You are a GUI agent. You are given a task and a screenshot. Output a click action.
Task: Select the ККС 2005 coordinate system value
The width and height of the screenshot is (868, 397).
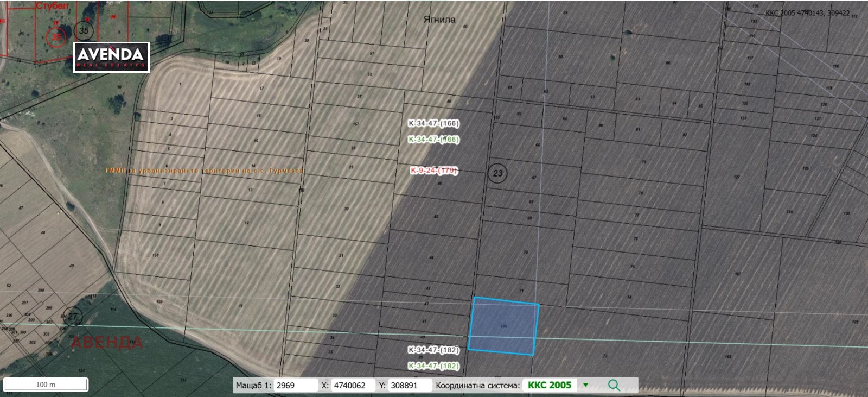(550, 385)
